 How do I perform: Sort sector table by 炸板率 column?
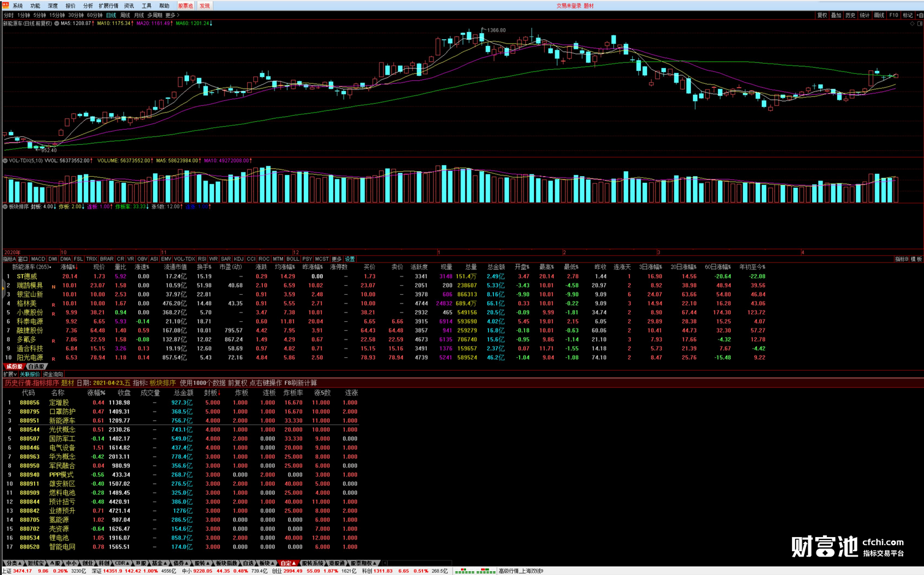293,393
